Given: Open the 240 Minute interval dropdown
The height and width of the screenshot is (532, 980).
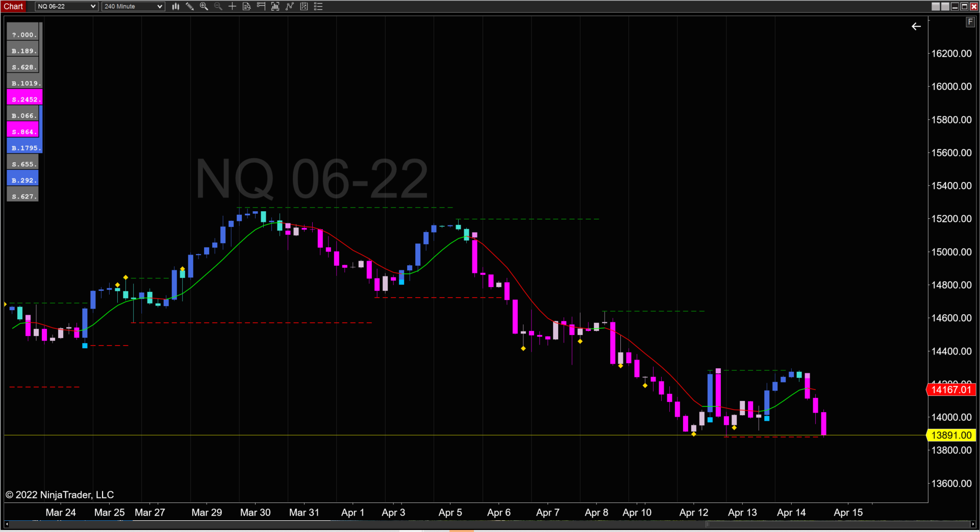Looking at the screenshot, I should tap(133, 7).
